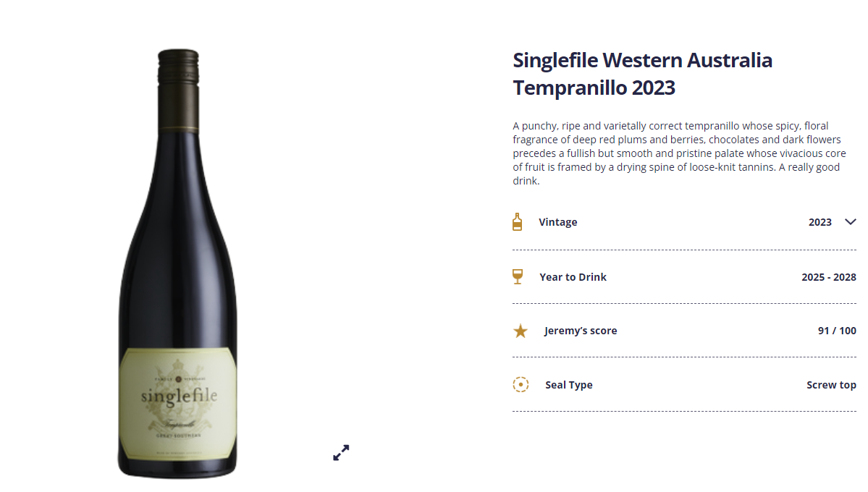Screen dimensions: 868x492
Task: Open the wine bottle product image
Action: pos(177,263)
